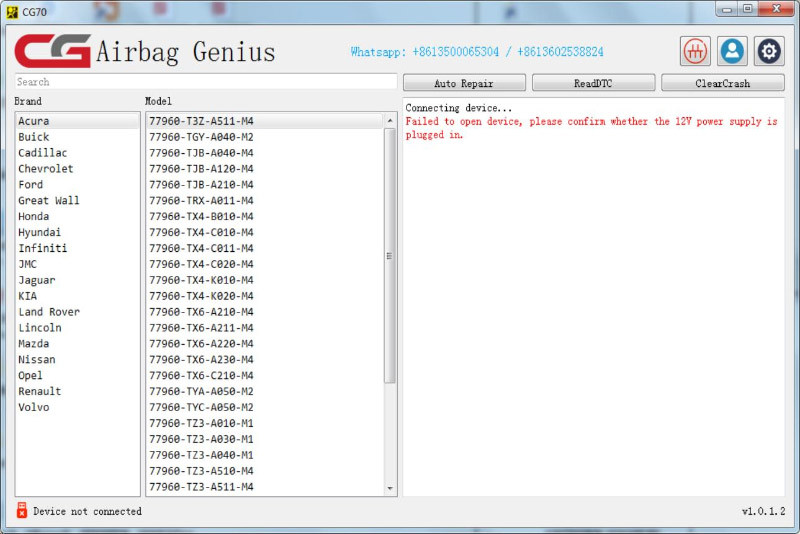800x534 pixels.
Task: Click the version number v1.0.1.2
Action: point(763,511)
